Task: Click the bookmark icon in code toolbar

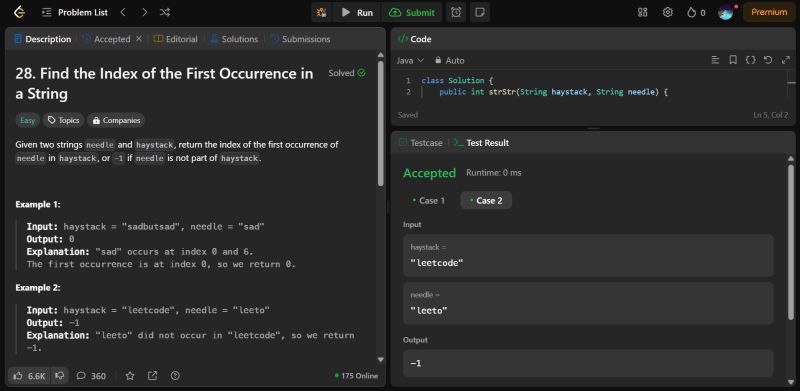Action: 733,60
